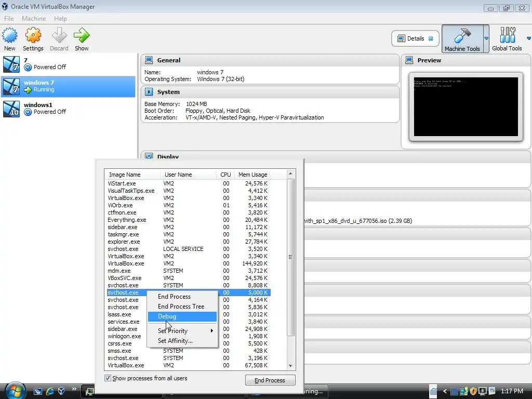Click VirtualBox cube quick launch icon
The image size is (532, 399).
[61, 391]
